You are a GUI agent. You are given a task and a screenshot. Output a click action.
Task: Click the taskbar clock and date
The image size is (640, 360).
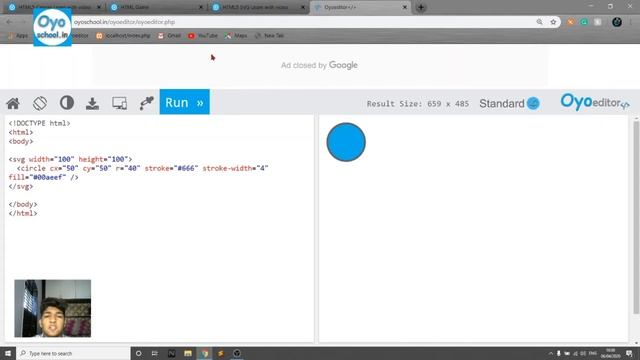(x=610, y=353)
